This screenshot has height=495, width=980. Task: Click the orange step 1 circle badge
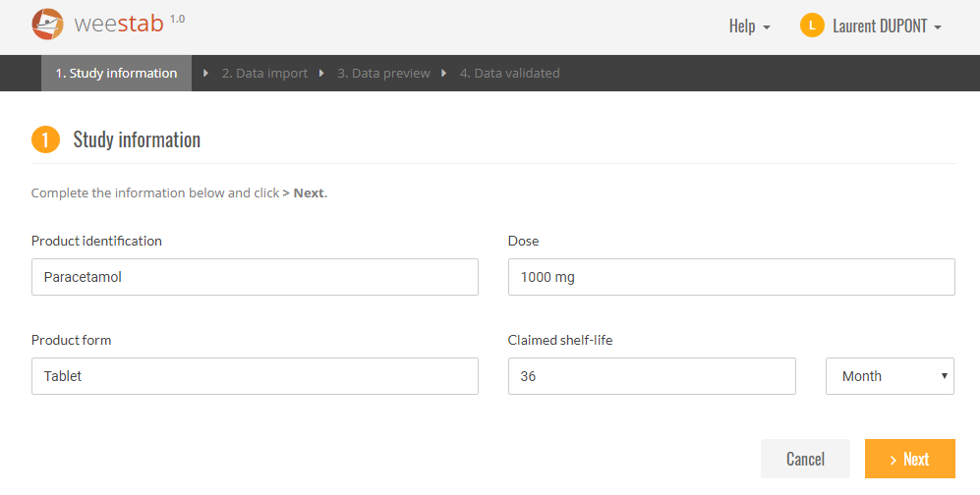(45, 139)
